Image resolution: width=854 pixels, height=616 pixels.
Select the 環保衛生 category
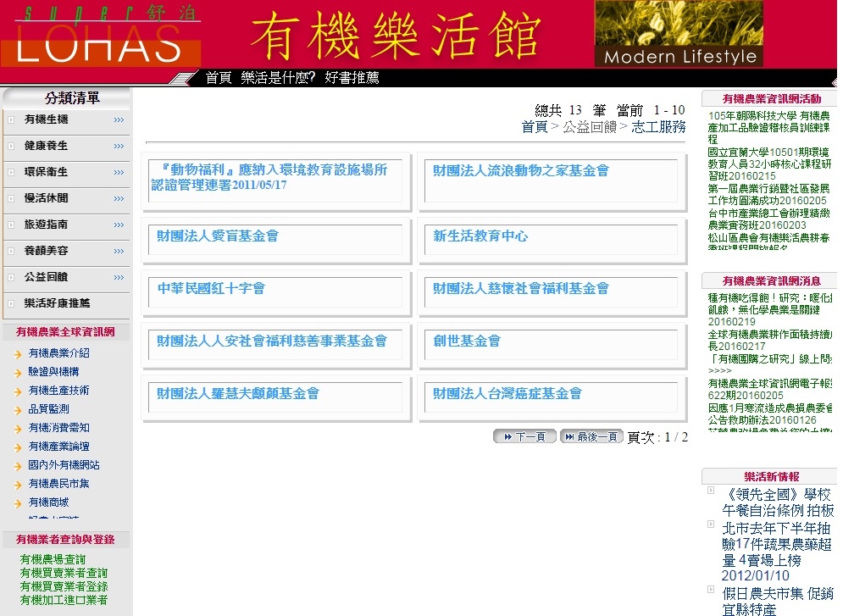pyautogui.click(x=47, y=171)
